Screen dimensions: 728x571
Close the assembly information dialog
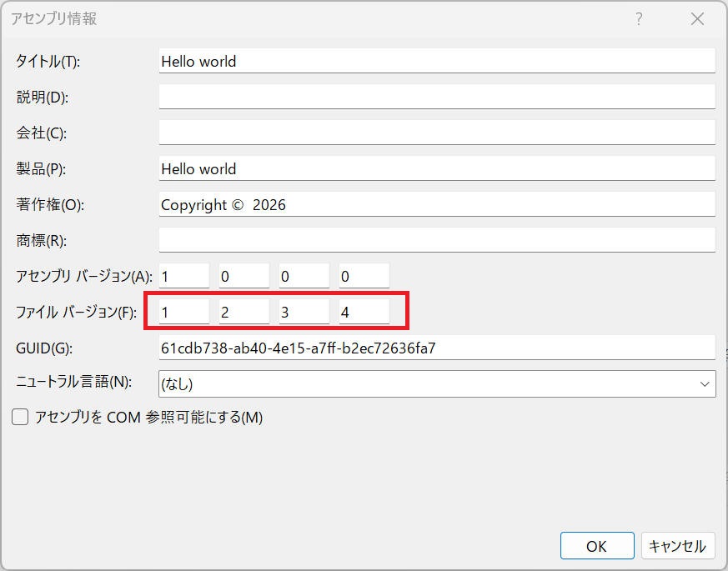tap(698, 19)
